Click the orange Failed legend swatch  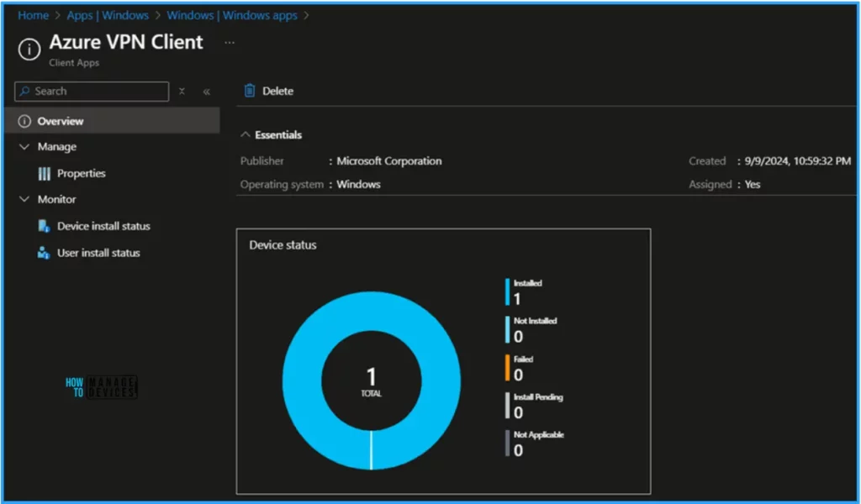click(x=507, y=368)
